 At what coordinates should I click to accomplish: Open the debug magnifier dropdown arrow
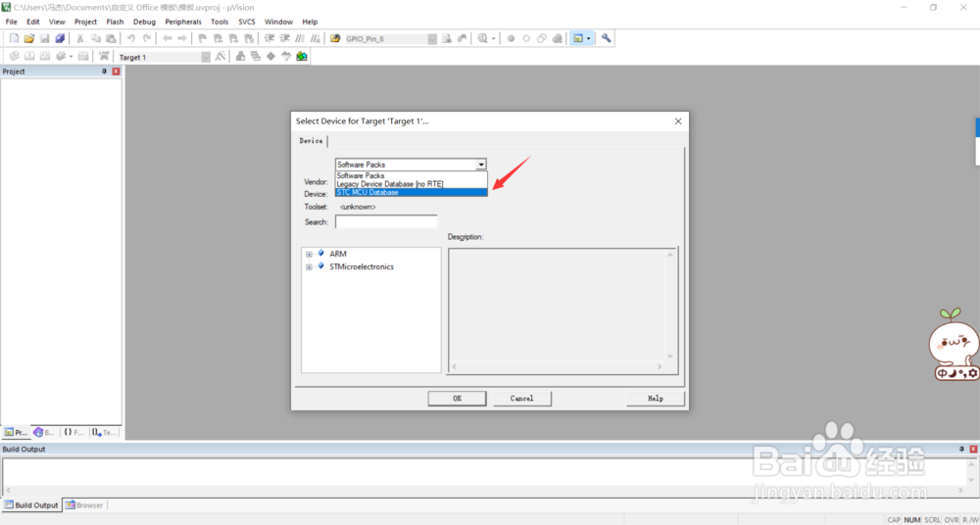pyautogui.click(x=493, y=39)
